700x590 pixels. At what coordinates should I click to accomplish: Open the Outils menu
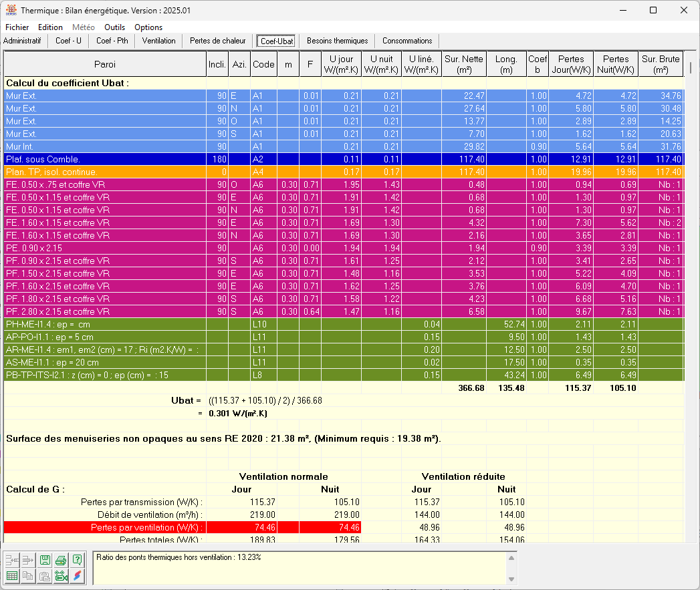point(114,27)
